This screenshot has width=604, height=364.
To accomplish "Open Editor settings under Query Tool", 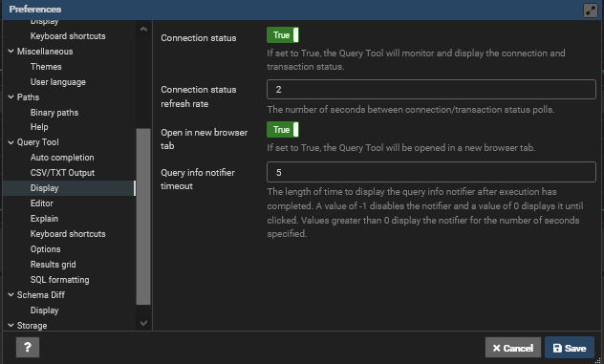I will 42,203.
